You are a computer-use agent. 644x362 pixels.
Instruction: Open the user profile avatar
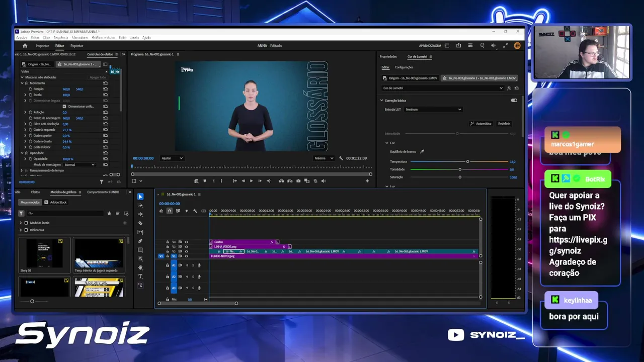coord(517,46)
